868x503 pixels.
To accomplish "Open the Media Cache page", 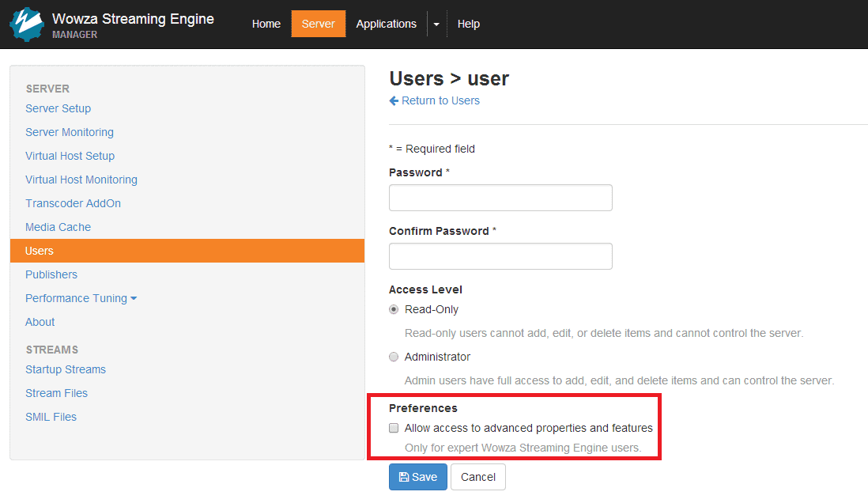I will [58, 227].
